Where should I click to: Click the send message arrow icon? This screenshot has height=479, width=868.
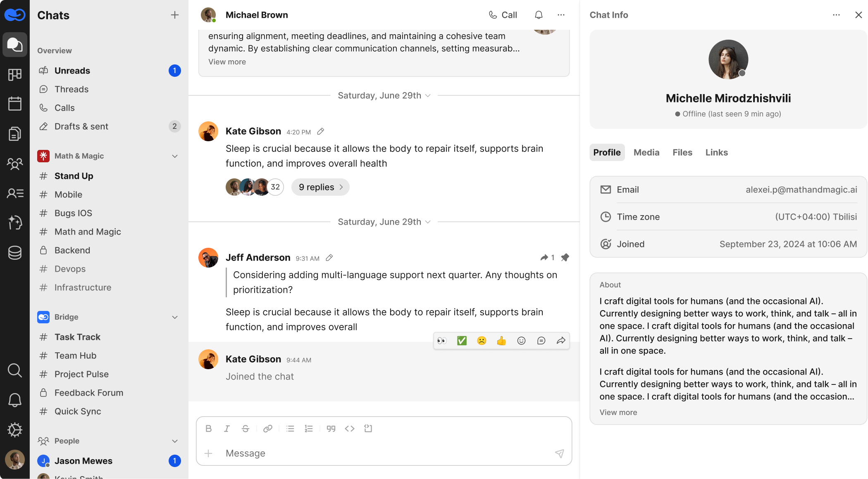(x=559, y=453)
